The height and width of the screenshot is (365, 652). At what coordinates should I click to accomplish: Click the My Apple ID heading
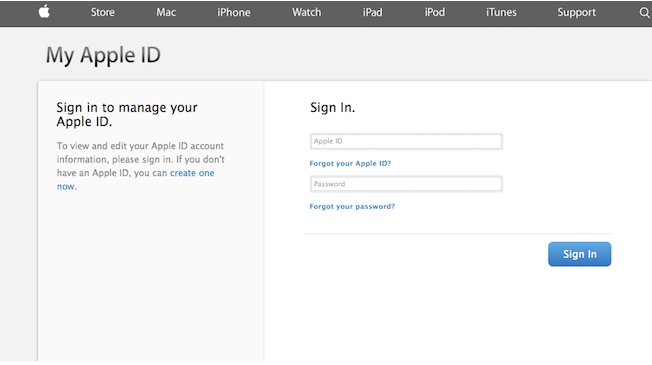click(x=103, y=55)
